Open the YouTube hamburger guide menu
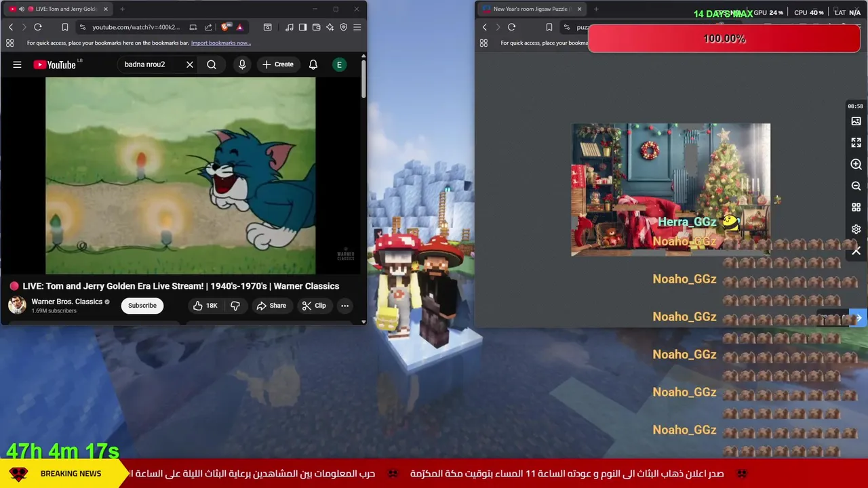This screenshot has height=488, width=868. [x=17, y=64]
